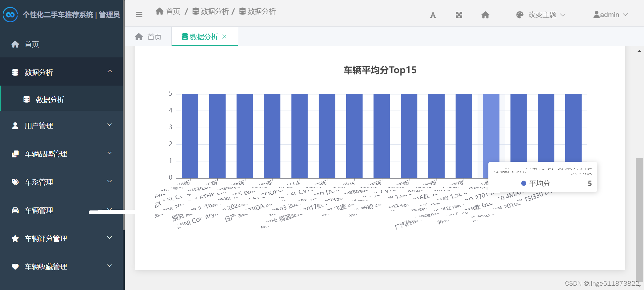
Task: Click the font size 'A' icon
Action: 433,15
